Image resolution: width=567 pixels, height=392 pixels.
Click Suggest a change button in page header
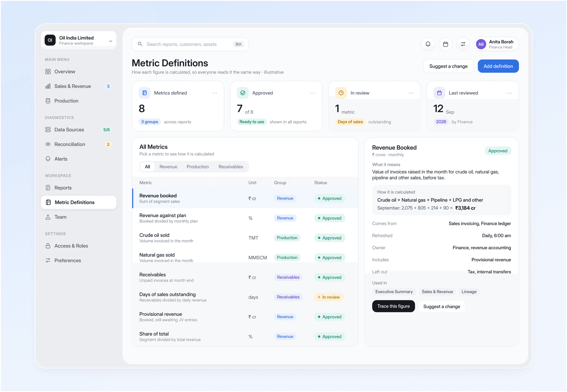(x=448, y=66)
